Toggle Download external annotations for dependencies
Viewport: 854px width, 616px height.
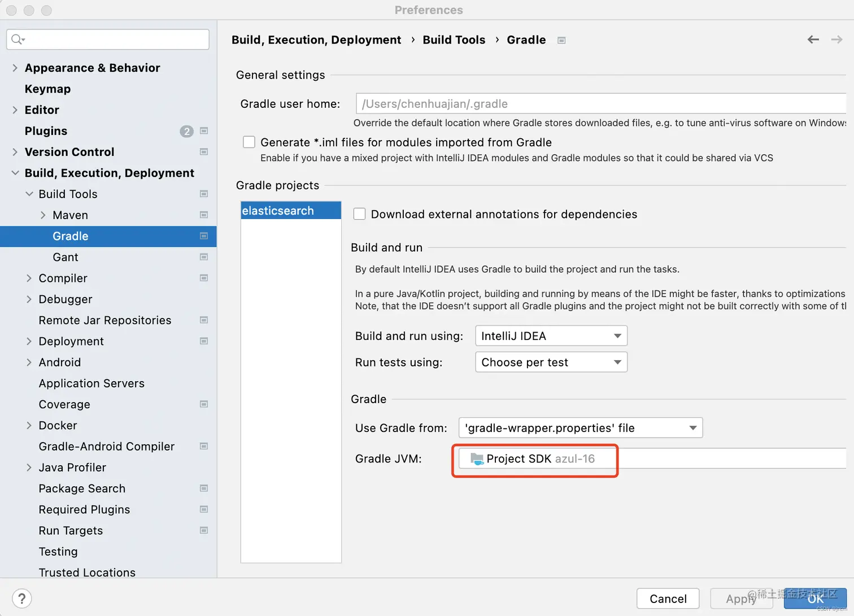(x=359, y=214)
